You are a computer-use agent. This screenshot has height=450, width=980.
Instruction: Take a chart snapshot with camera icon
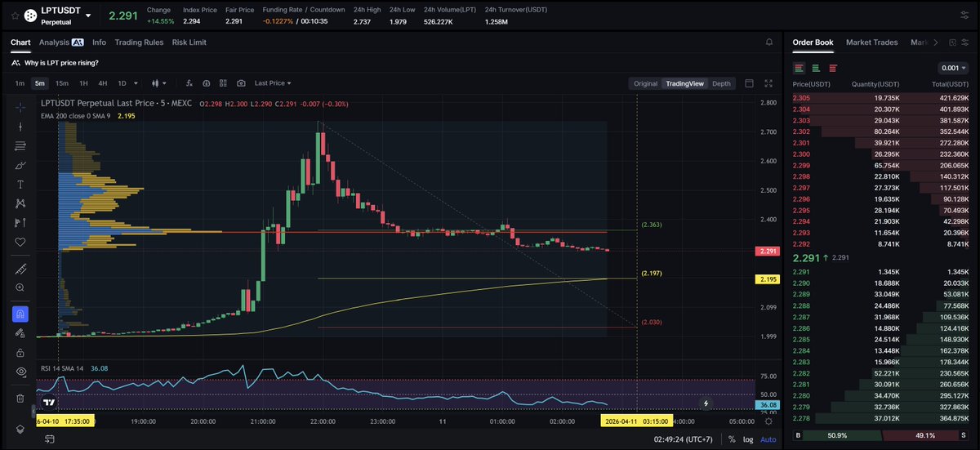[x=241, y=83]
